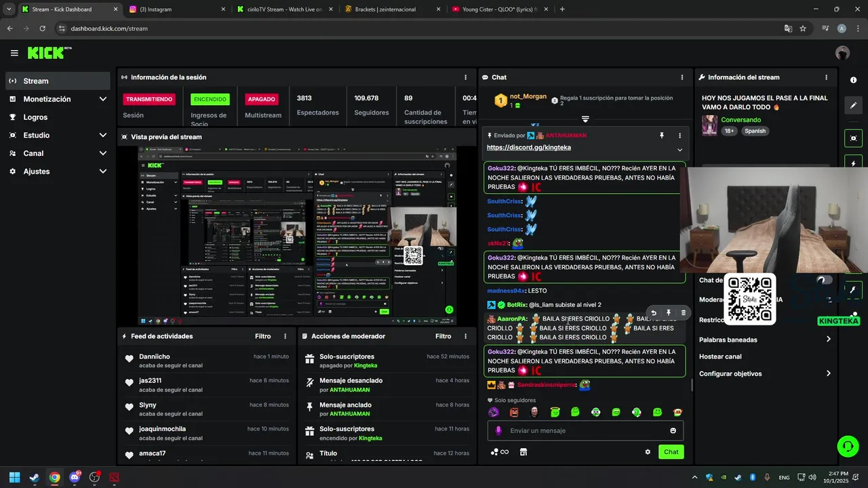Open the camera capture icon in the right sidebar
868x488 pixels.
[x=853, y=138]
